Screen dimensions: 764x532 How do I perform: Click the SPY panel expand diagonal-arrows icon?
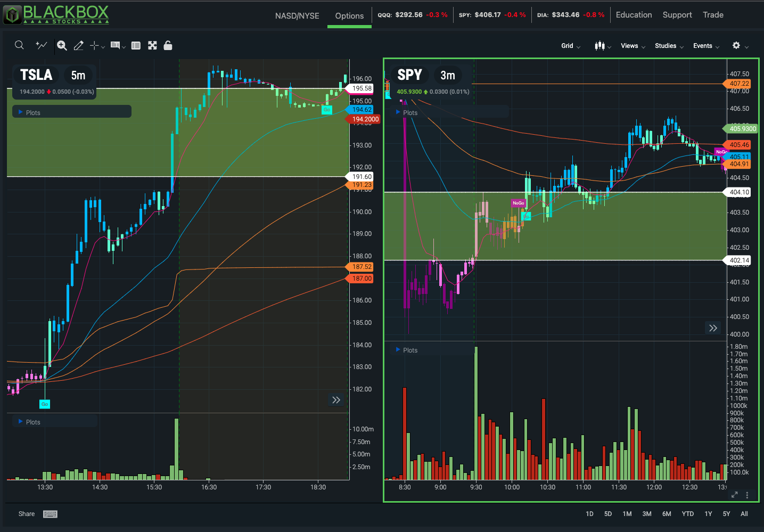[x=735, y=495]
